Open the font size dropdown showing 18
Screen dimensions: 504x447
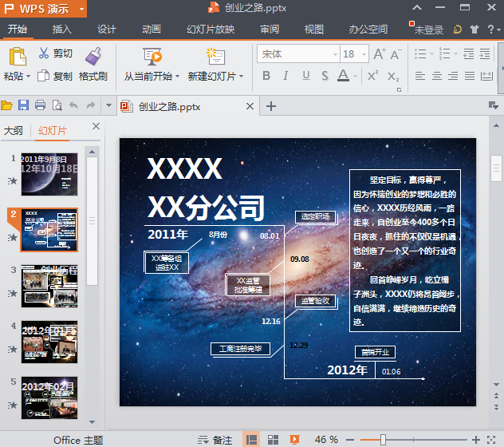tap(363, 54)
